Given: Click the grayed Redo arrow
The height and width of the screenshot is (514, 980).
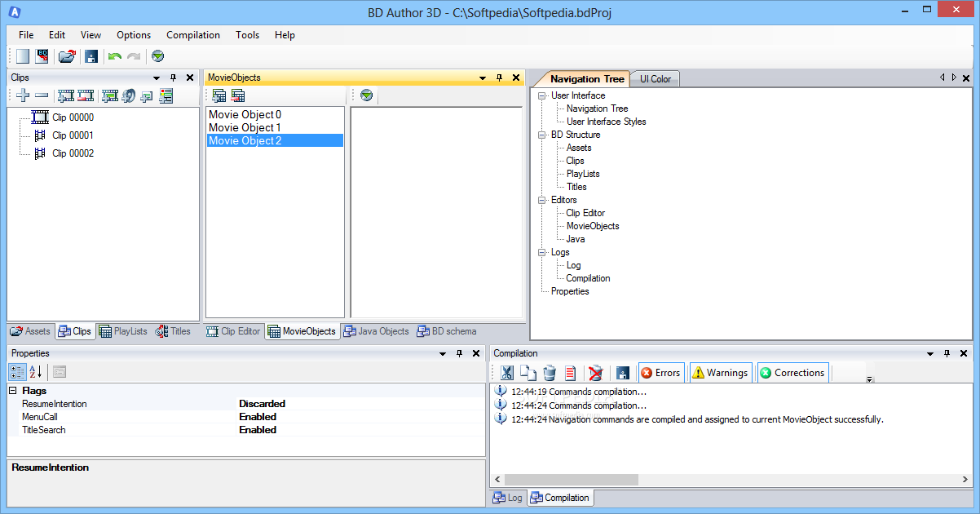Looking at the screenshot, I should pos(134,56).
